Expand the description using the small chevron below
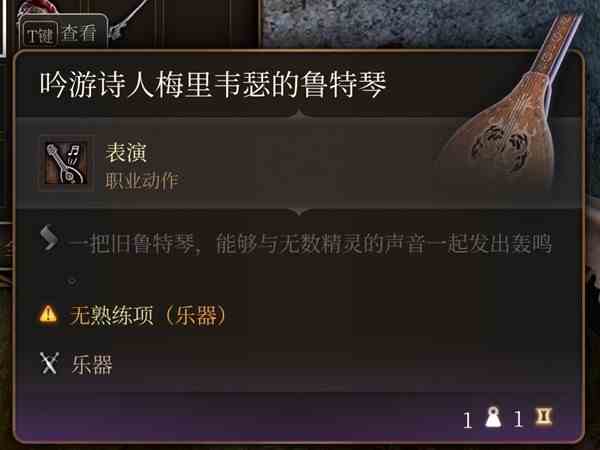 (72, 281)
